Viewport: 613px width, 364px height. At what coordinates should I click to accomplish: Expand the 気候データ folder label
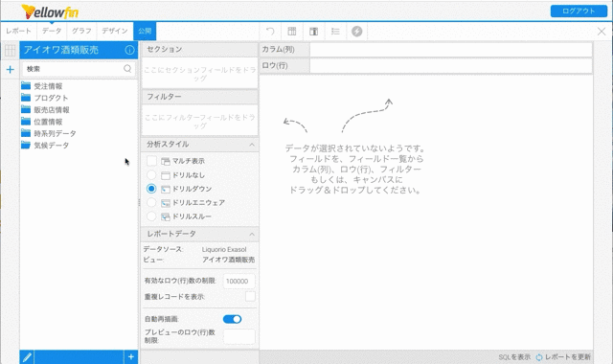point(51,146)
